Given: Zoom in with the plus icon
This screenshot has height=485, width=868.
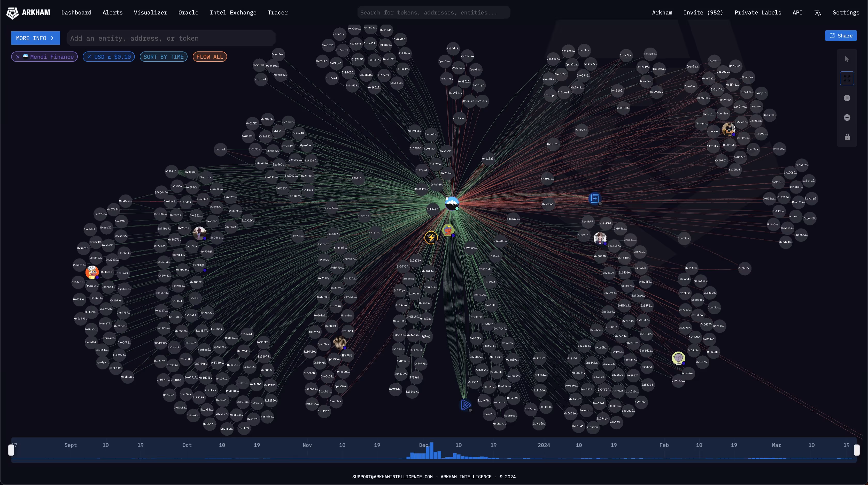Looking at the screenshot, I should click(847, 98).
